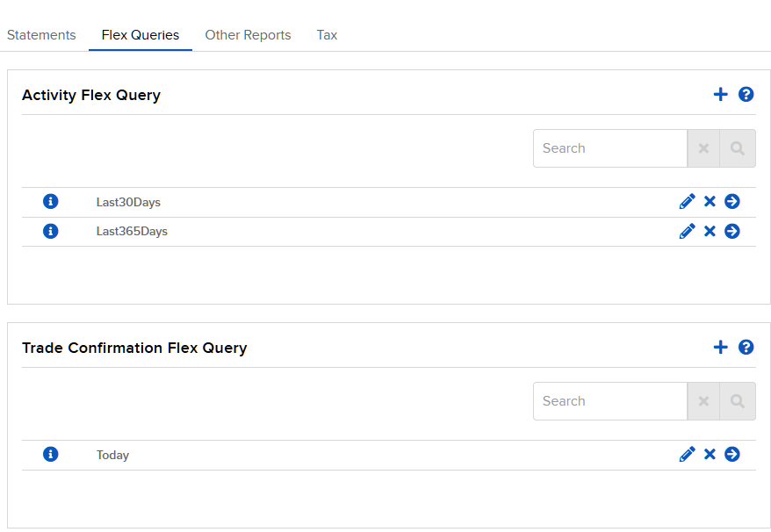Image resolution: width=771 pixels, height=532 pixels.
Task: Focus the Activity Flex Query search field
Action: (610, 148)
